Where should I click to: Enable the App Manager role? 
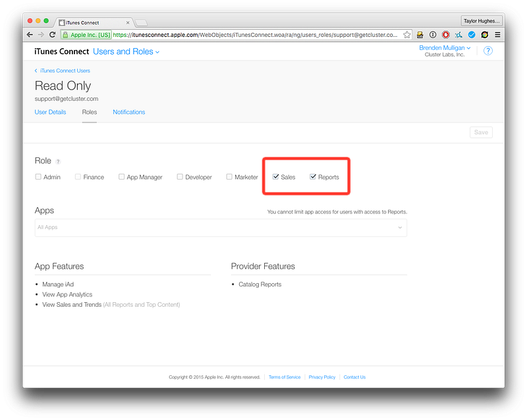point(121,176)
